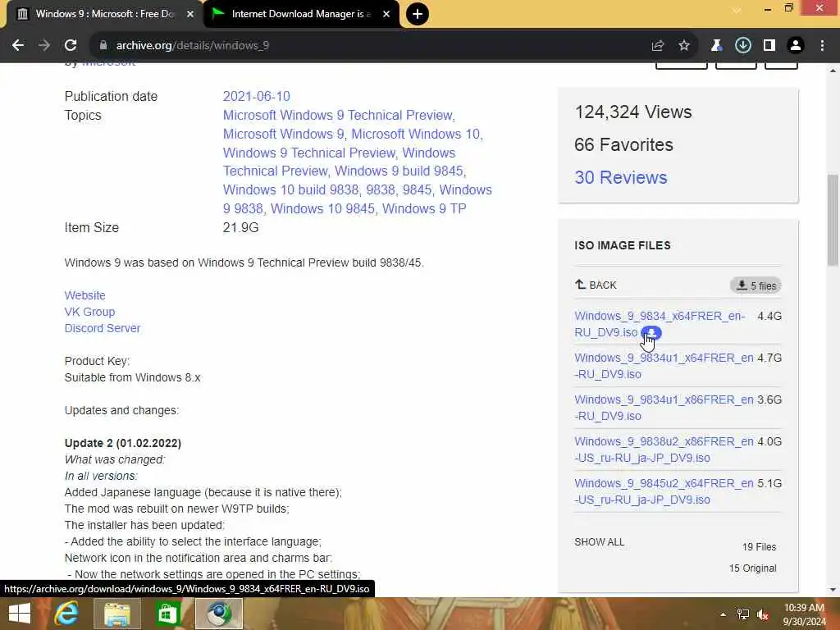This screenshot has height=630, width=840.
Task: Click SHOW ALL files link
Action: [599, 542]
